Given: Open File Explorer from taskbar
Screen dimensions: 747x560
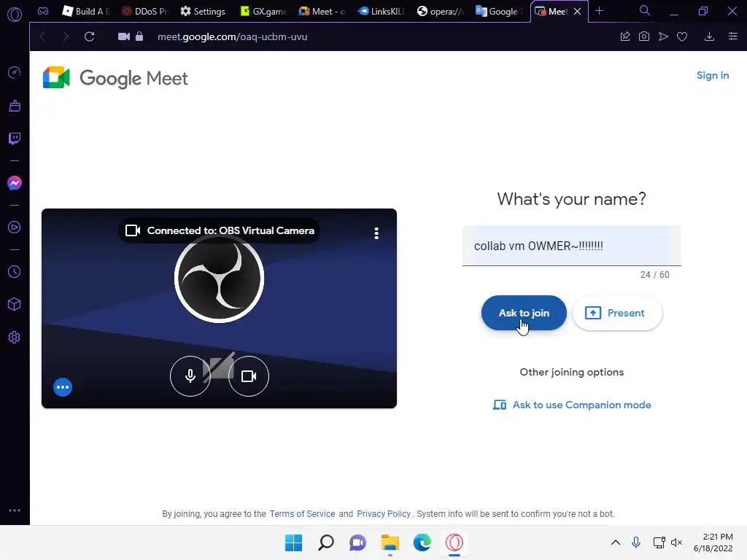Looking at the screenshot, I should click(390, 542).
